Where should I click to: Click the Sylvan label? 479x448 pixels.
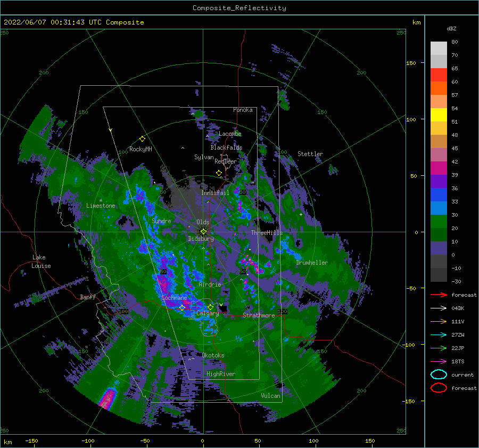204,157
